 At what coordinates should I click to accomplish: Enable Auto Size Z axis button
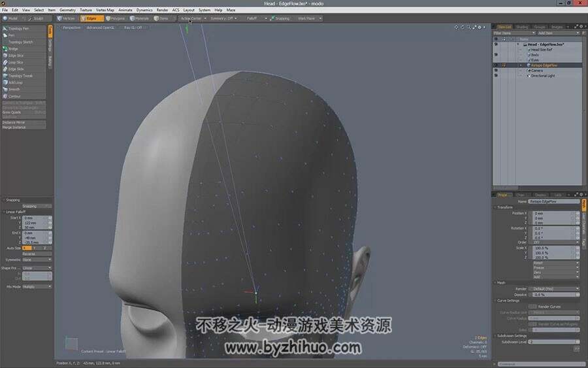pos(45,248)
